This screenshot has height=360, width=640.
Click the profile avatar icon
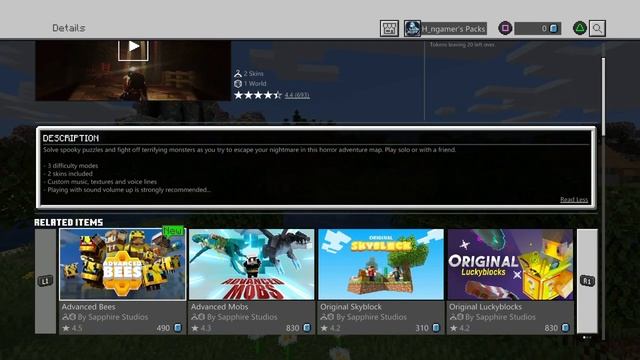tap(412, 28)
